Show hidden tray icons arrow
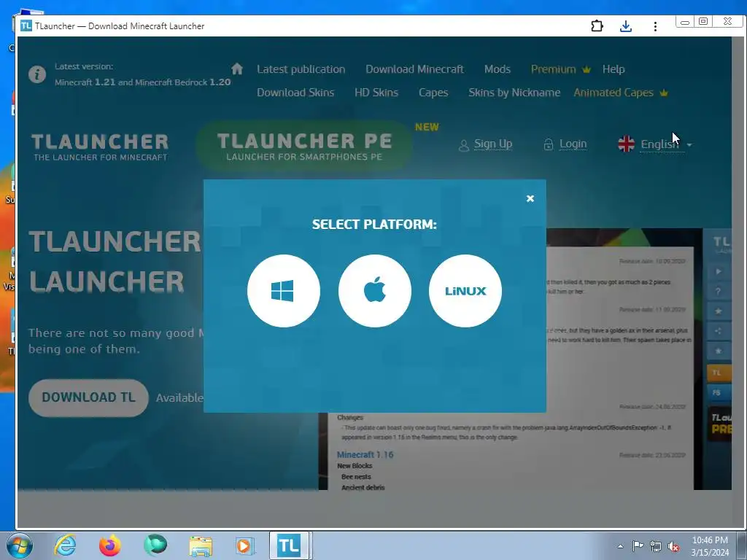Screen dimensions: 747x560 (x=620, y=546)
